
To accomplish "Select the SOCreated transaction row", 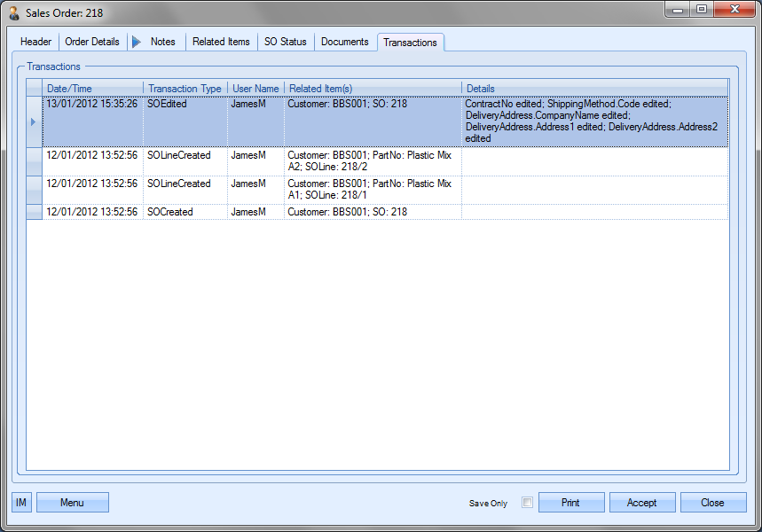I will pyautogui.click(x=169, y=212).
